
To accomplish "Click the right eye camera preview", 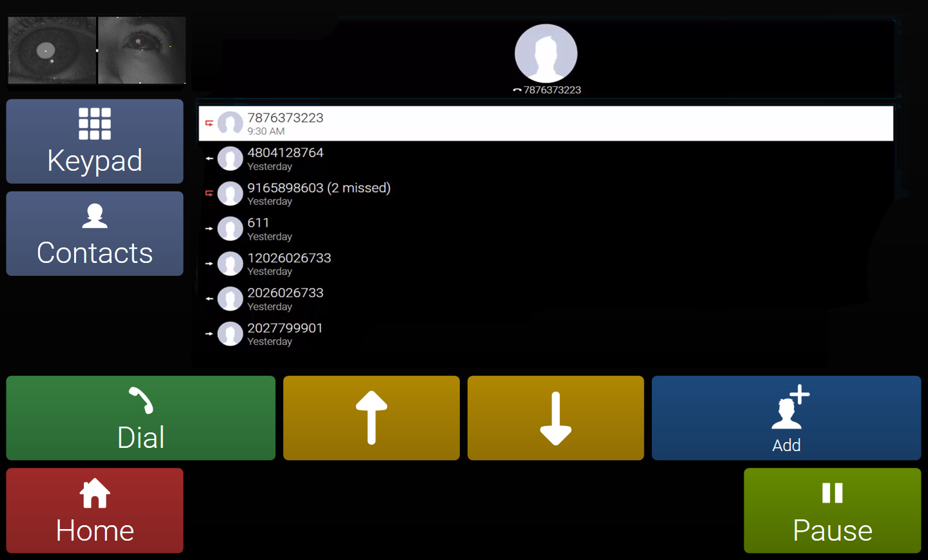I will click(142, 50).
